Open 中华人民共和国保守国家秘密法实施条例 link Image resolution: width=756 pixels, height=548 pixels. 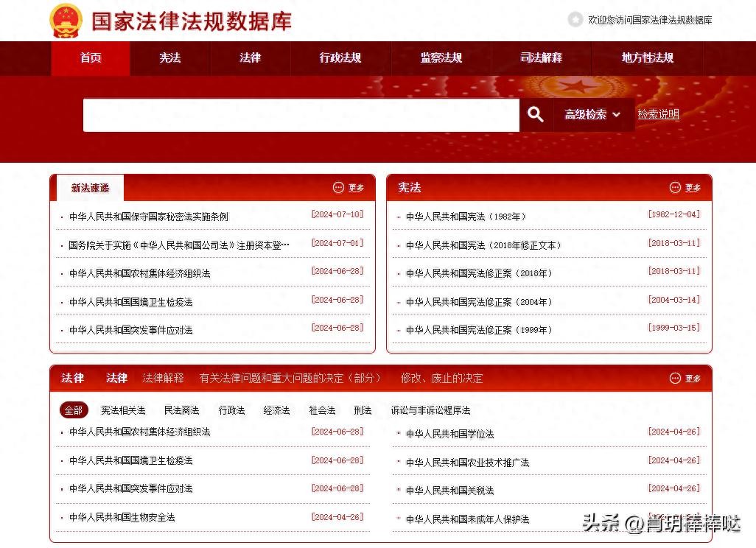(x=149, y=217)
